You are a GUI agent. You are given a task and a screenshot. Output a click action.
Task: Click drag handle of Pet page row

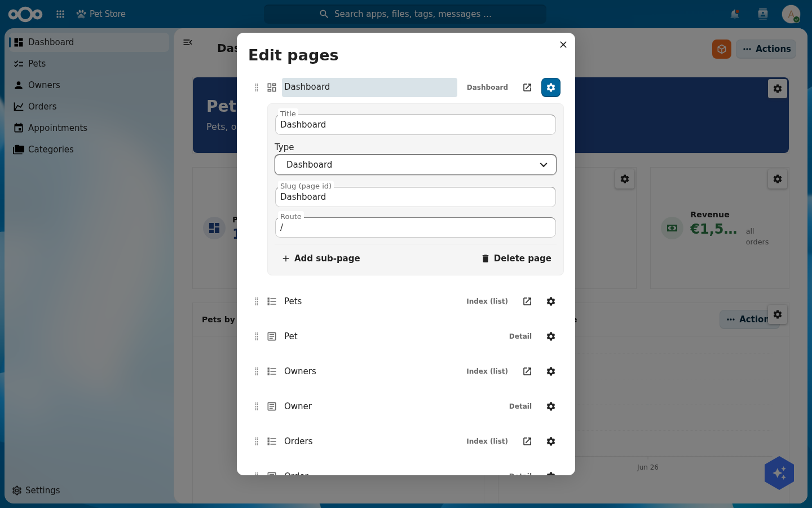257,336
